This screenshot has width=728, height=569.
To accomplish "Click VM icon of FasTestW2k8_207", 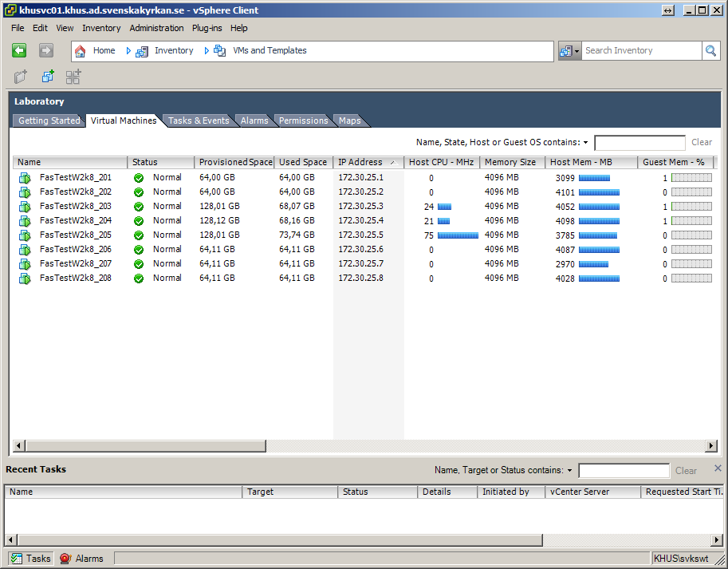I will 25,264.
